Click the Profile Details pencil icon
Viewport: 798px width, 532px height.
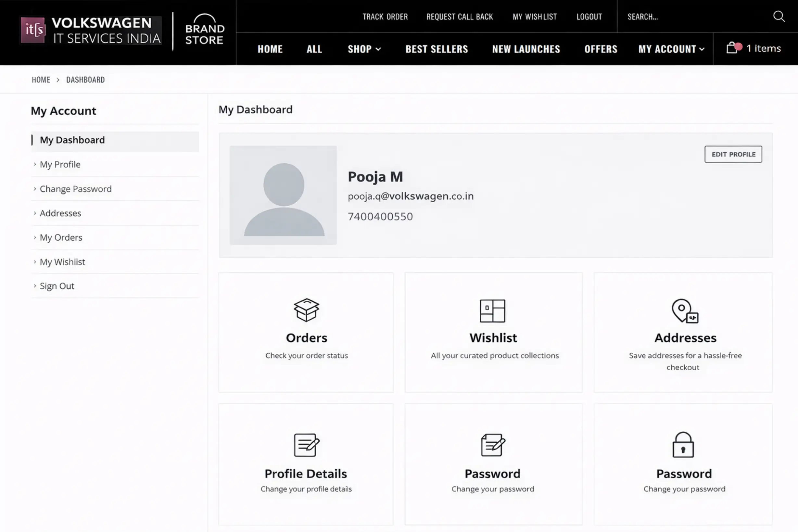(306, 446)
